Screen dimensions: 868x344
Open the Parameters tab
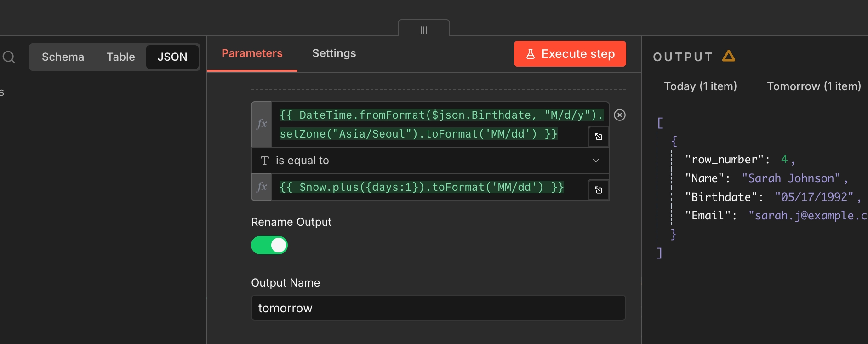click(252, 53)
